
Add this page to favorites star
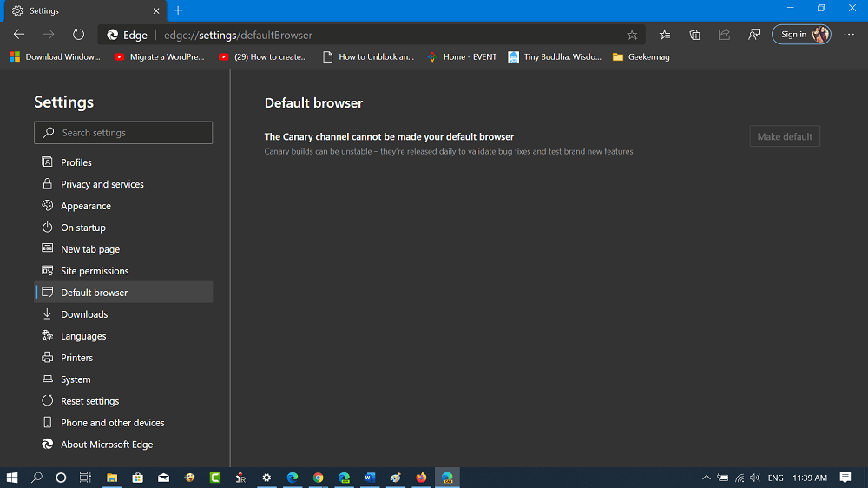pyautogui.click(x=632, y=35)
